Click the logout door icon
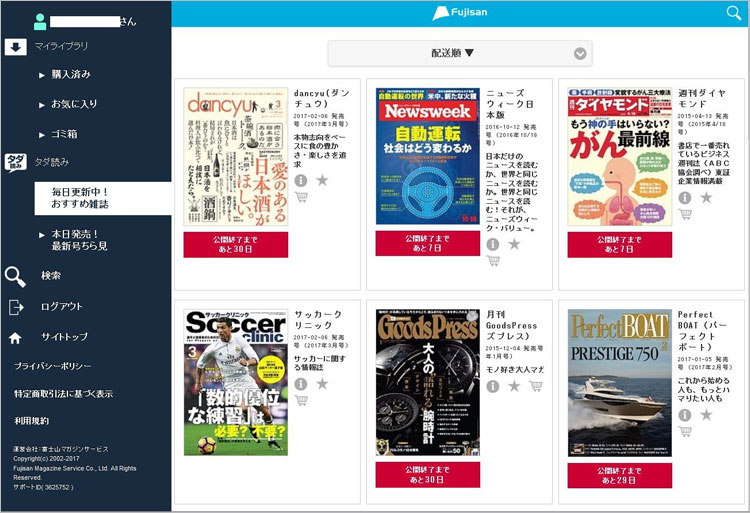Viewport: 750px width, 513px height. click(x=16, y=307)
